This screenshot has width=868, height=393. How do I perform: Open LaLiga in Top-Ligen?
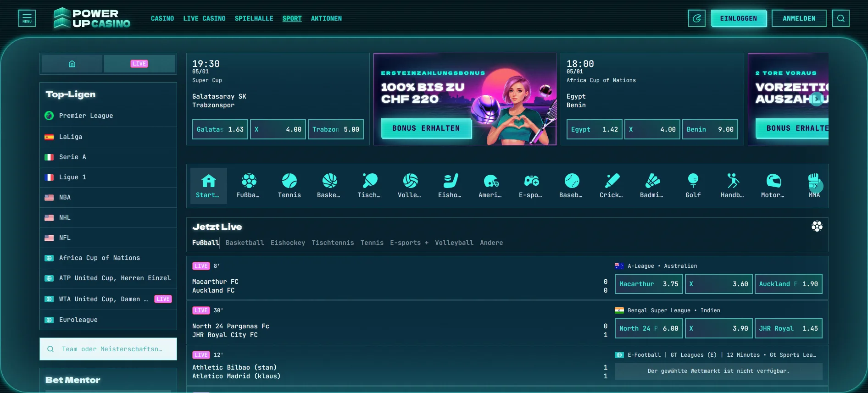[108, 137]
